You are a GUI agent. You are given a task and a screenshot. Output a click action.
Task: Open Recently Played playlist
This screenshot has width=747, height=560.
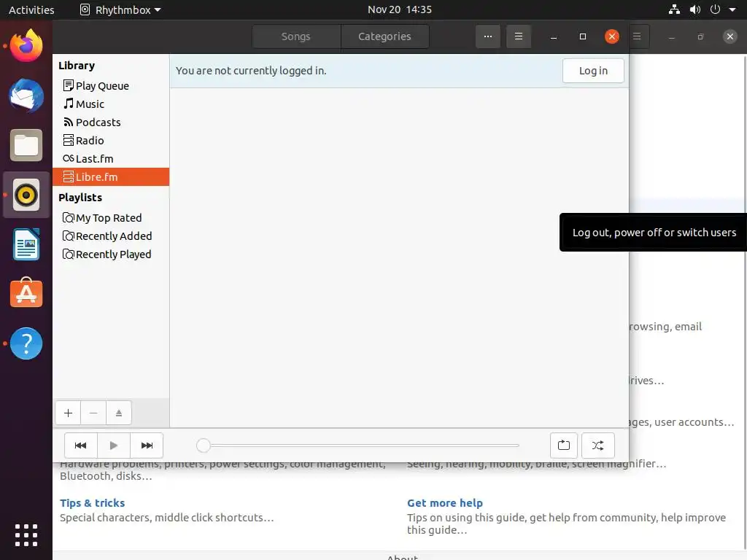point(111,254)
